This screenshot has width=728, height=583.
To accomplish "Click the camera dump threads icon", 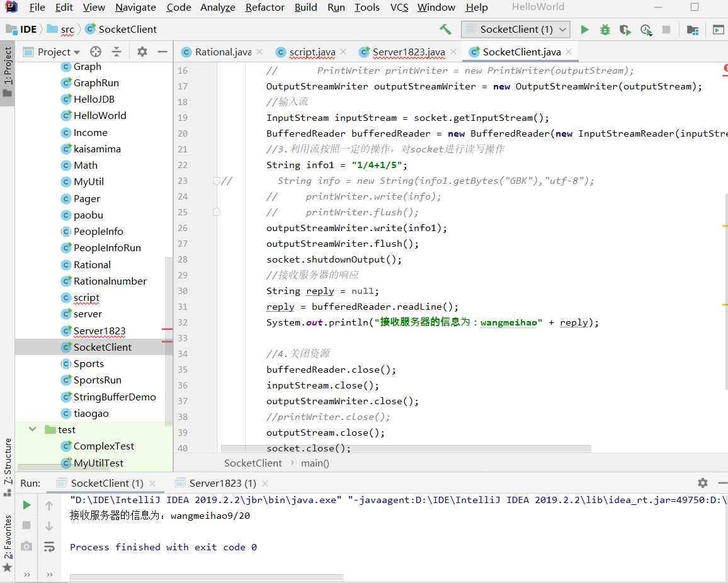I will pyautogui.click(x=26, y=546).
